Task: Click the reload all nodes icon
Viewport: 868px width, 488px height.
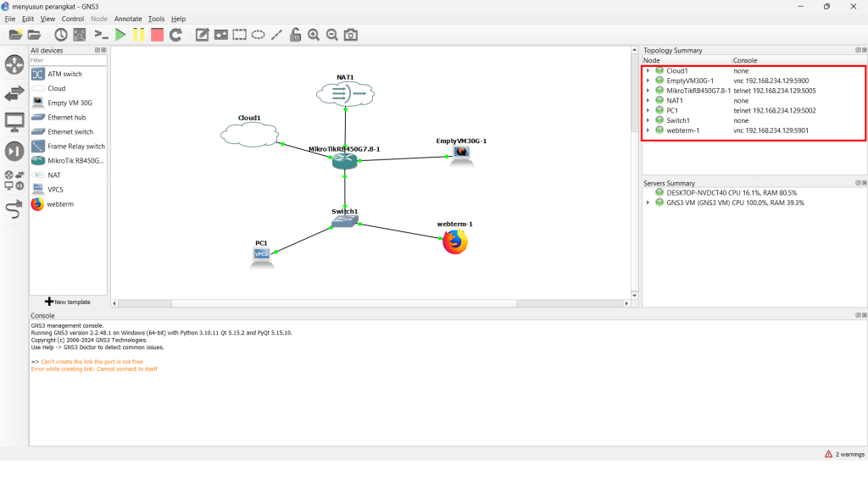Action: [x=175, y=35]
